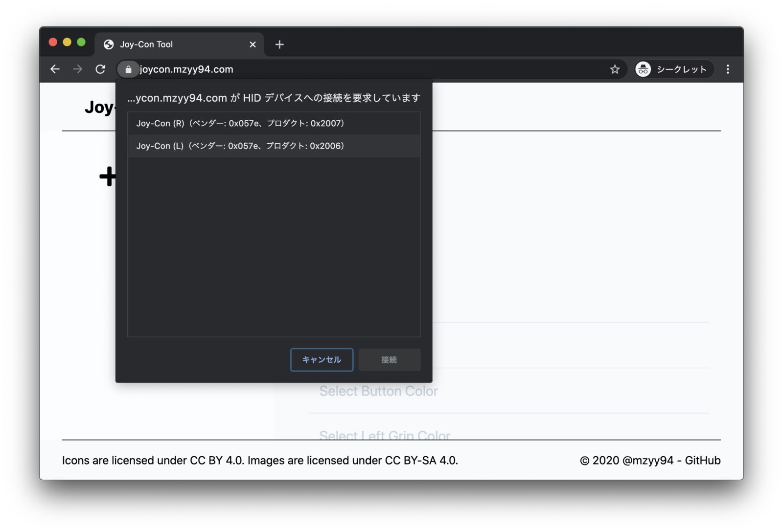This screenshot has height=532, width=783.
Task: Open Select Left Grip Color option
Action: [385, 435]
